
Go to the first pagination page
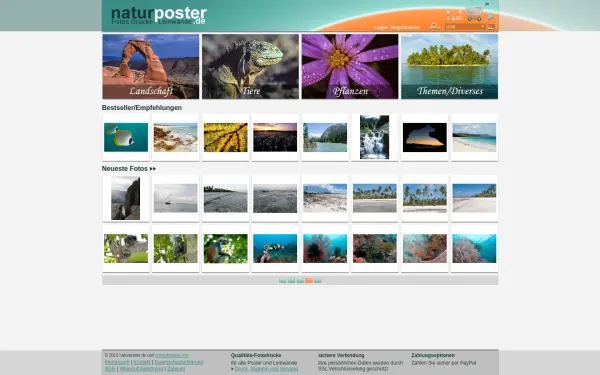(x=283, y=281)
